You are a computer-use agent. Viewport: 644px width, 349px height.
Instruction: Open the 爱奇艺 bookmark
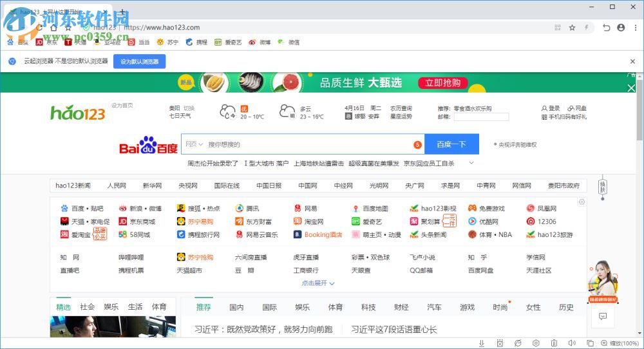[x=228, y=42]
